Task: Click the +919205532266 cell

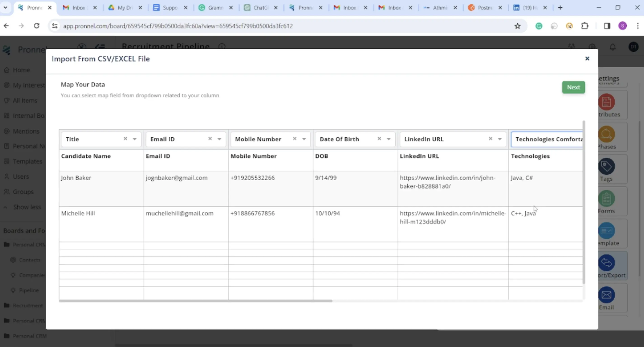Action: coord(271,189)
